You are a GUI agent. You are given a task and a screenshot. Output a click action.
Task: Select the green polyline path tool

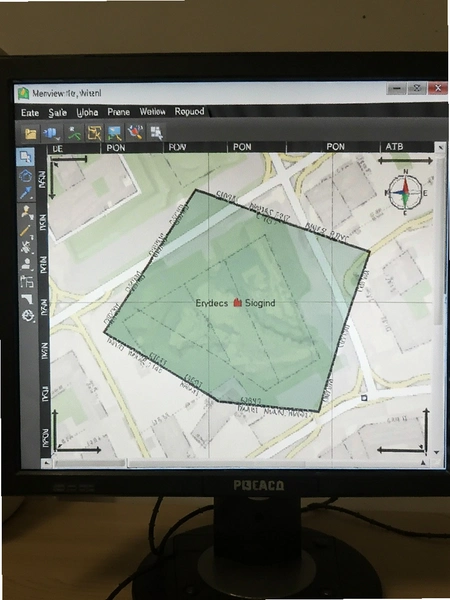(x=74, y=133)
